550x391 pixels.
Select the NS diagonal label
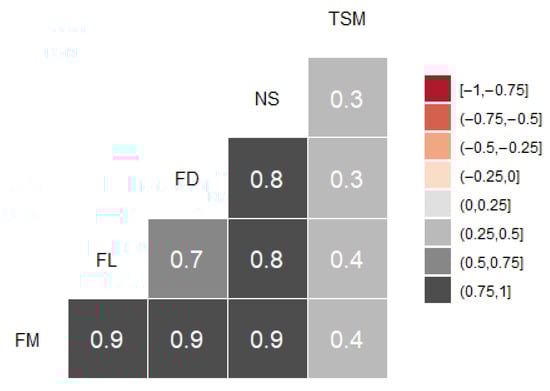point(267,99)
